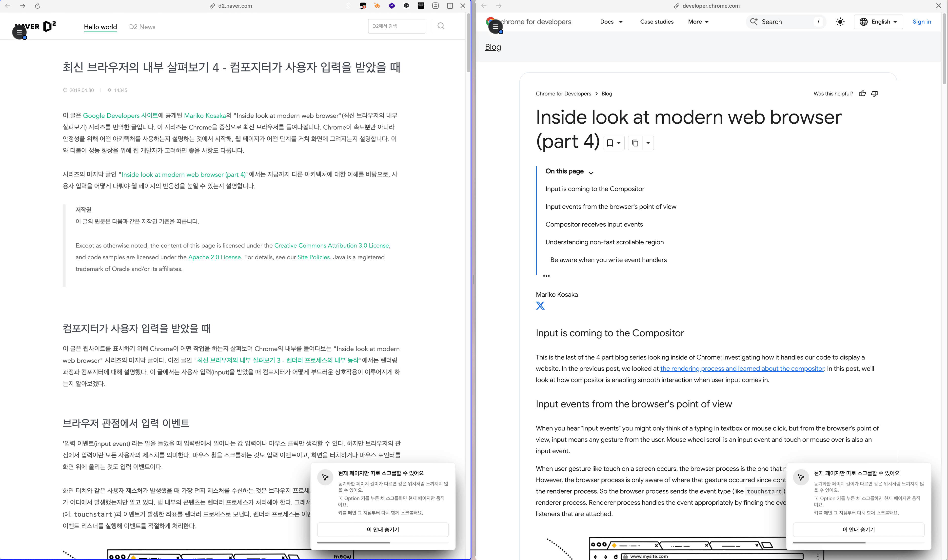Click the link icon beside d2.naver.com address
This screenshot has width=948, height=560.
(213, 6)
